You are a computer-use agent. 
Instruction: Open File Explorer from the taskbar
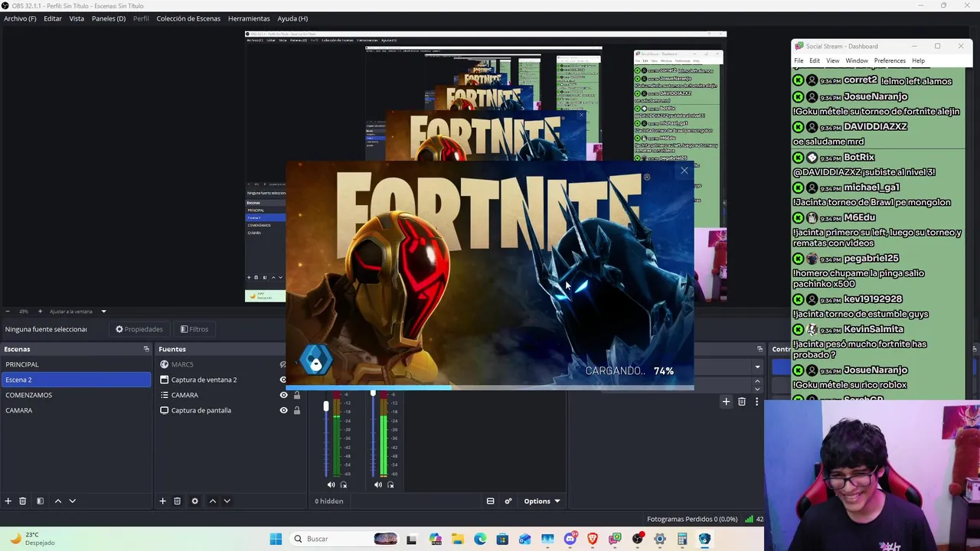[x=458, y=539]
